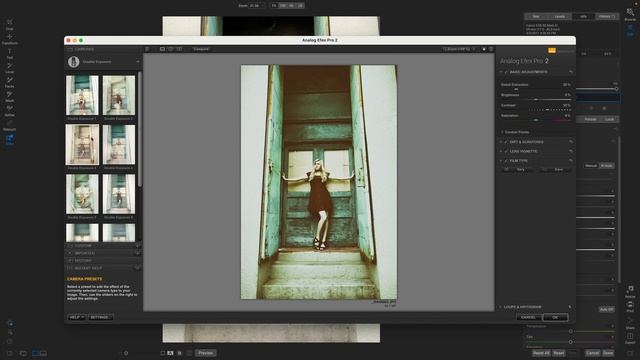Select the Double Exposure 2 preset thumbnail
The image size is (640, 360).
point(119,95)
